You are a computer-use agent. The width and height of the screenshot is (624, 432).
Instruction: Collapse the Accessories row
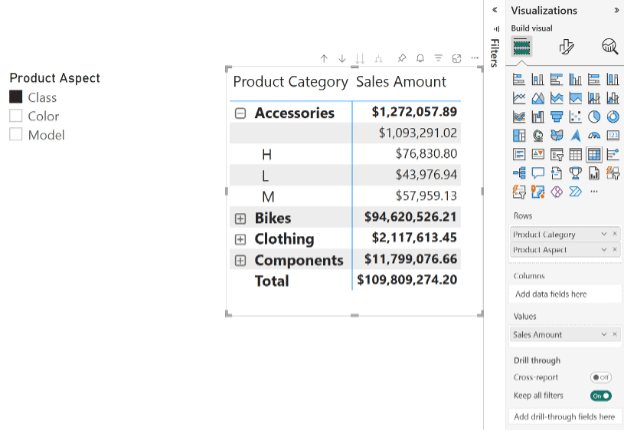pos(240,113)
